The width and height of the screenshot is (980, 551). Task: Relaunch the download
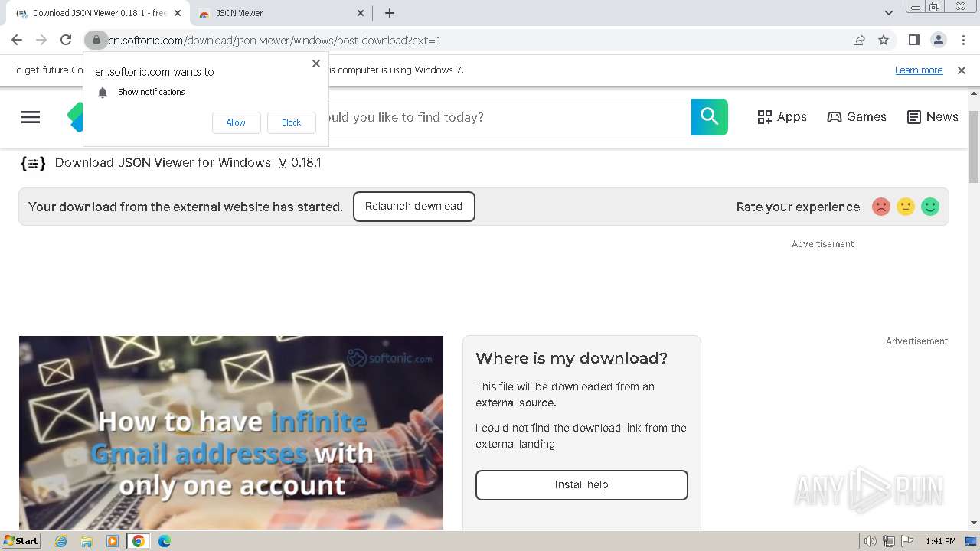[413, 207]
